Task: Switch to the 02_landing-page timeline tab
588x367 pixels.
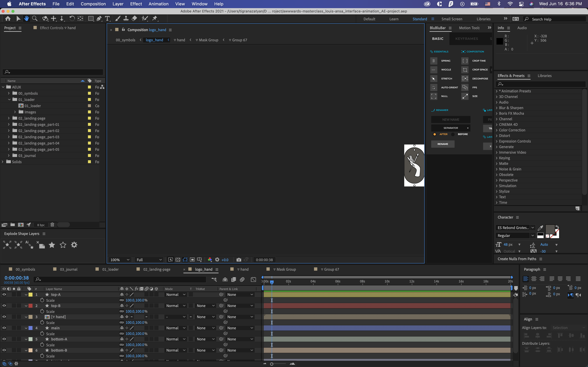Action: (157, 269)
